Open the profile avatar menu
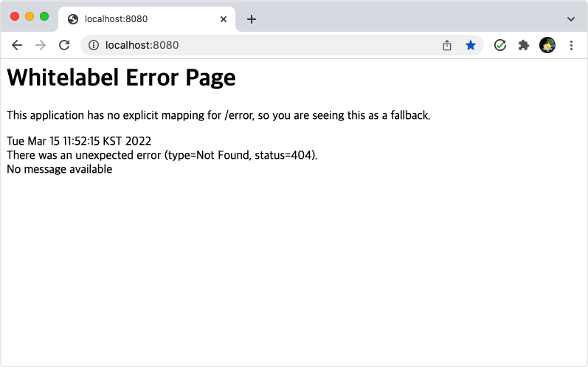This screenshot has height=367, width=588. pyautogui.click(x=547, y=45)
